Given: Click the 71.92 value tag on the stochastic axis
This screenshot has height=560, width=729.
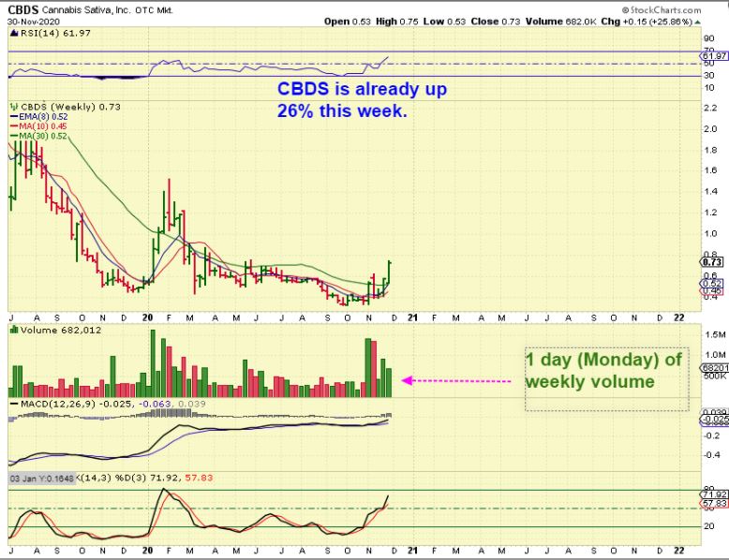Looking at the screenshot, I should [x=714, y=494].
